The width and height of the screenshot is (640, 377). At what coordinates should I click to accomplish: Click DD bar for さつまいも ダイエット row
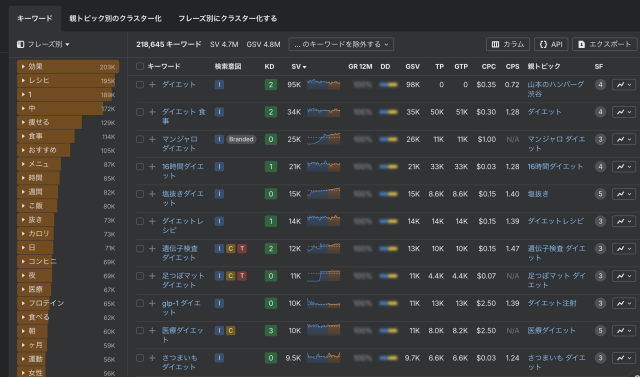point(388,358)
